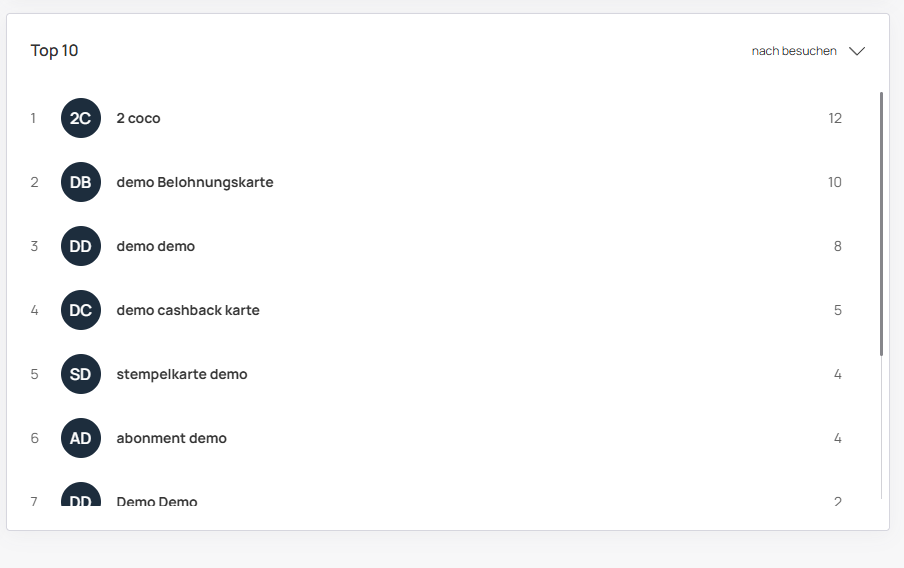The height and width of the screenshot is (568, 904).
Task: Click the DD avatar beside demo demo
Action: coord(81,246)
